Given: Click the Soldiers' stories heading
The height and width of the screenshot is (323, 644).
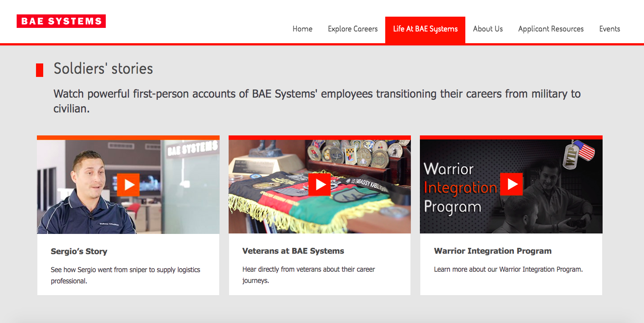Looking at the screenshot, I should (x=103, y=68).
